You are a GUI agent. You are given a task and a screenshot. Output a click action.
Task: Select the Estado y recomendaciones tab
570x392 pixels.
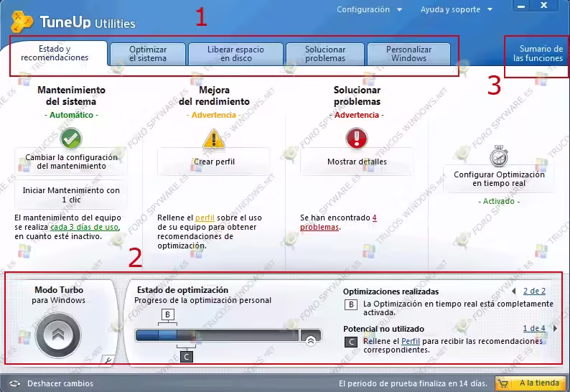(54, 53)
